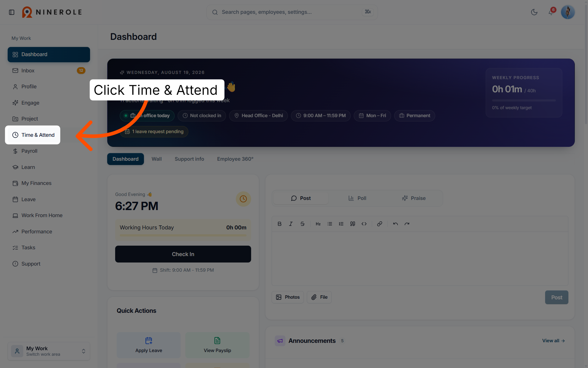
Task: Open the notifications bell
Action: pyautogui.click(x=551, y=12)
